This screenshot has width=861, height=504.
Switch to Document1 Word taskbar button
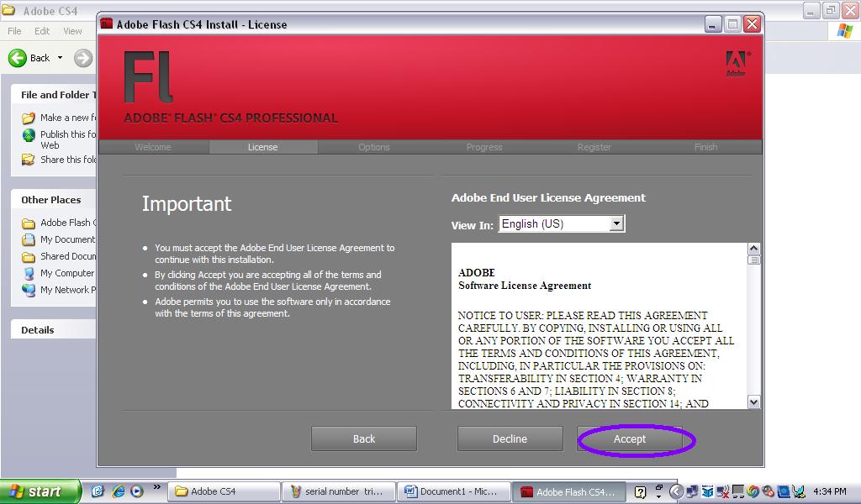(453, 491)
